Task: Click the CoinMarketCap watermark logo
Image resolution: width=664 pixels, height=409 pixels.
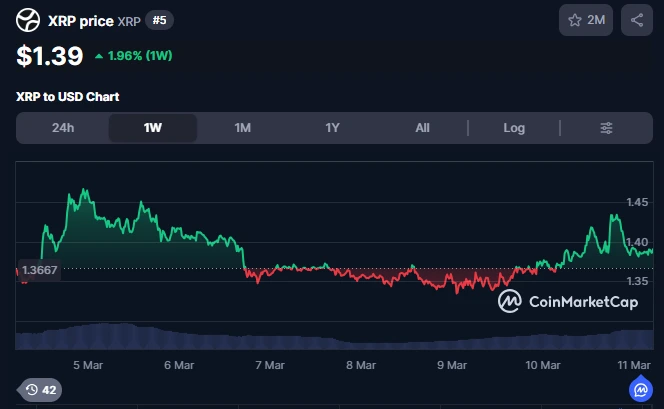Action: pyautogui.click(x=565, y=300)
